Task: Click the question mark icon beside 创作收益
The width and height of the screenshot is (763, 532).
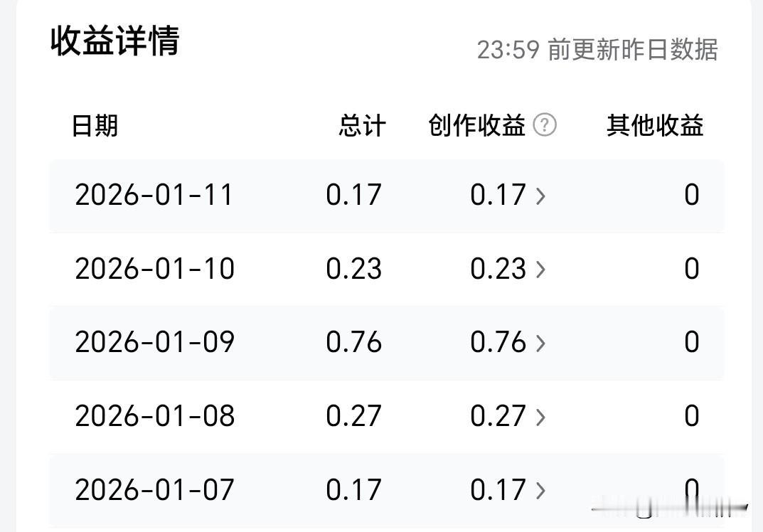Action: tap(545, 125)
